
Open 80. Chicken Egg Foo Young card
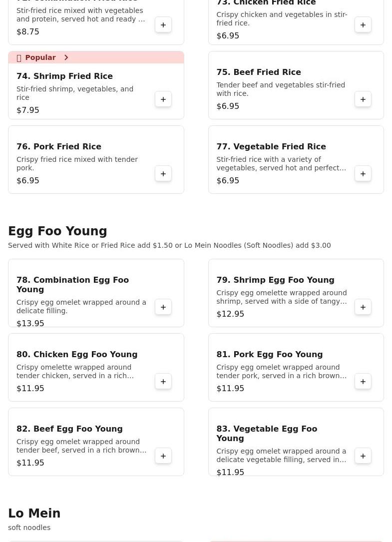pos(77,355)
